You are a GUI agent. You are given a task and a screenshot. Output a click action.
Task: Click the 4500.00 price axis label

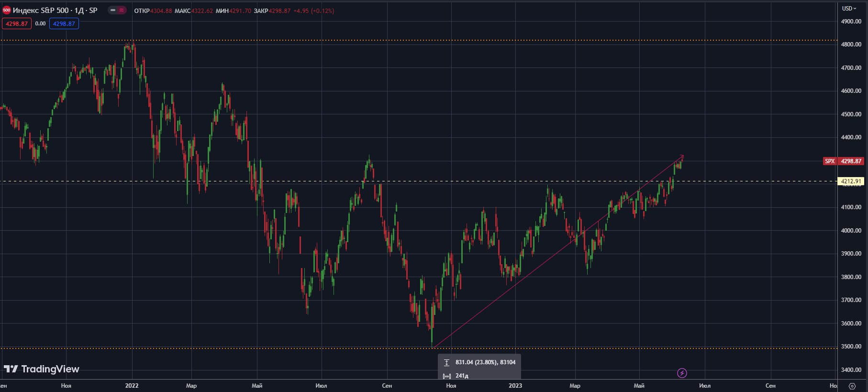851,114
